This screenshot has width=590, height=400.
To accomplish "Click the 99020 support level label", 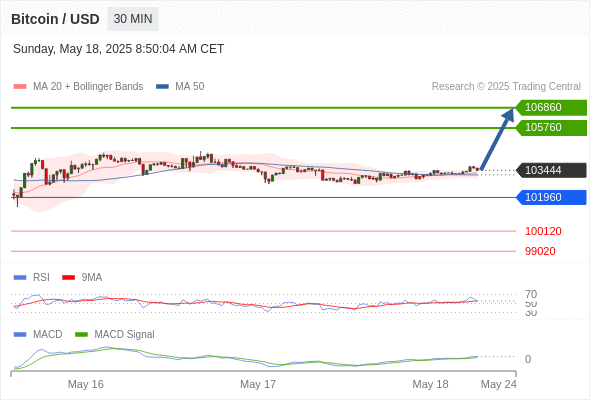I will pos(540,251).
